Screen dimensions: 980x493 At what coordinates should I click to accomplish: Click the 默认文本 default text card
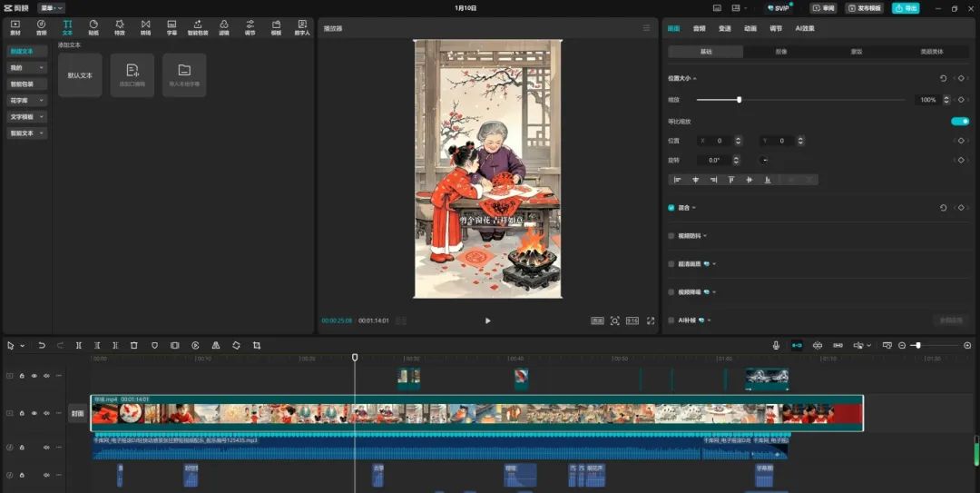[x=80, y=75]
